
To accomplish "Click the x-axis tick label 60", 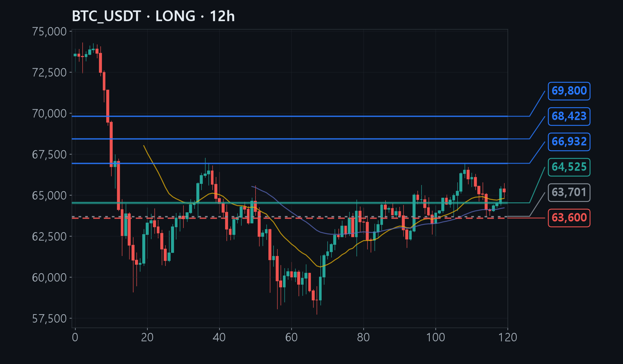I will [x=291, y=338].
